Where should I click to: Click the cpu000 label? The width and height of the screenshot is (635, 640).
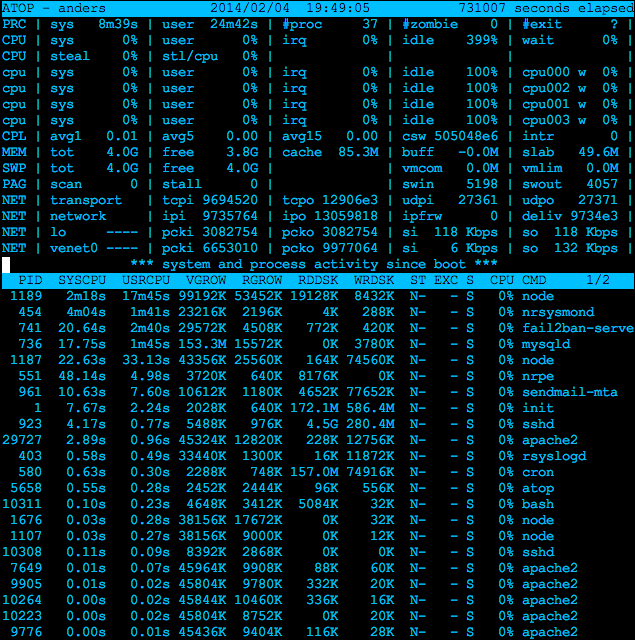click(546, 72)
